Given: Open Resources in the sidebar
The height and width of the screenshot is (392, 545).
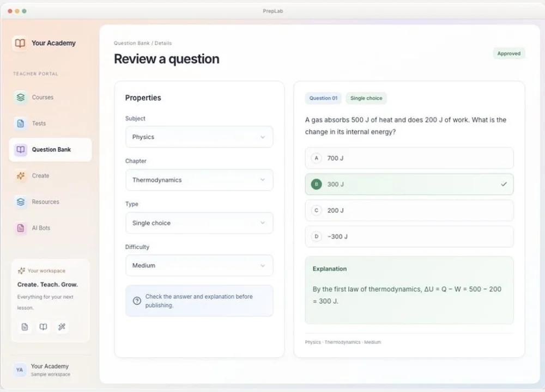Looking at the screenshot, I should click(50, 202).
